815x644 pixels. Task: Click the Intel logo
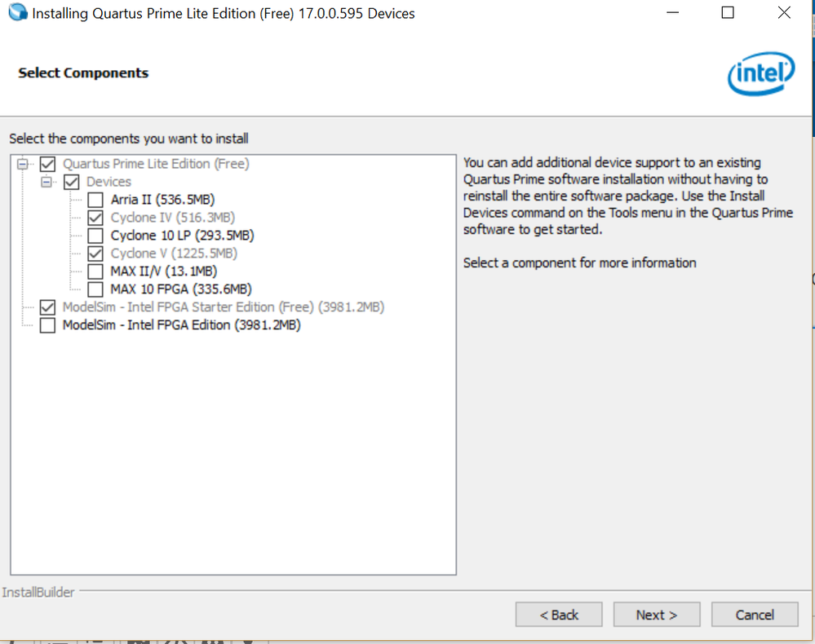pyautogui.click(x=761, y=73)
